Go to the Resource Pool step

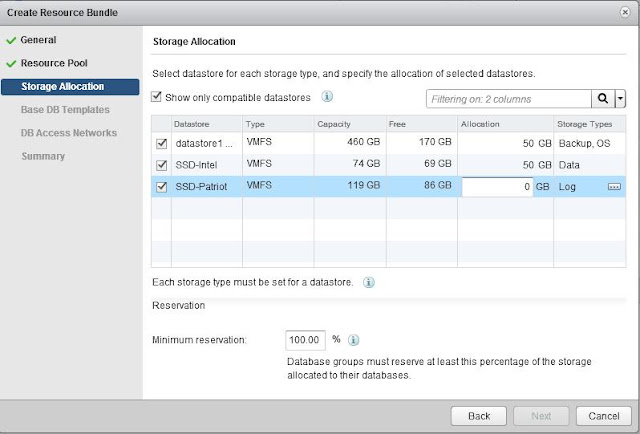pos(52,63)
